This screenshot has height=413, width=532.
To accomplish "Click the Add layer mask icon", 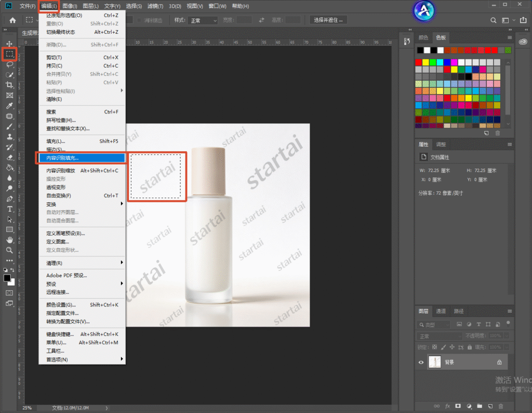I will click(x=458, y=406).
